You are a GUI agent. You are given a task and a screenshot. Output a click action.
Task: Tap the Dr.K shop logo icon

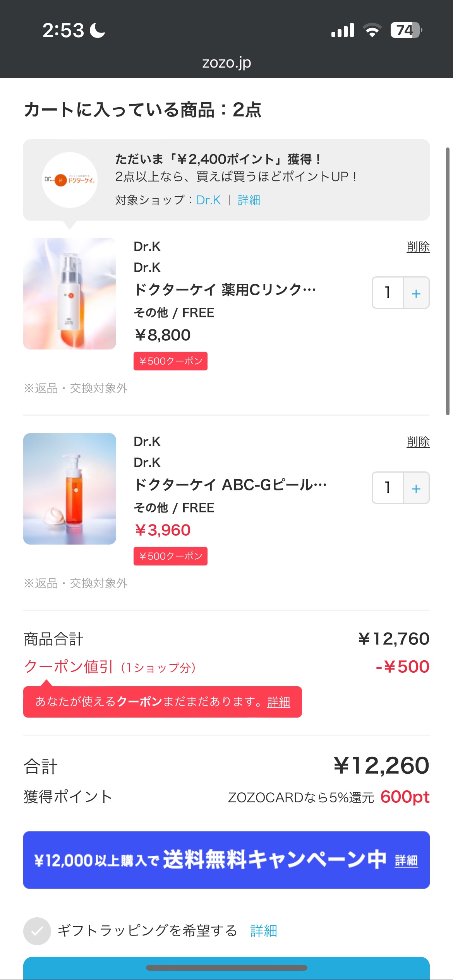click(x=70, y=180)
